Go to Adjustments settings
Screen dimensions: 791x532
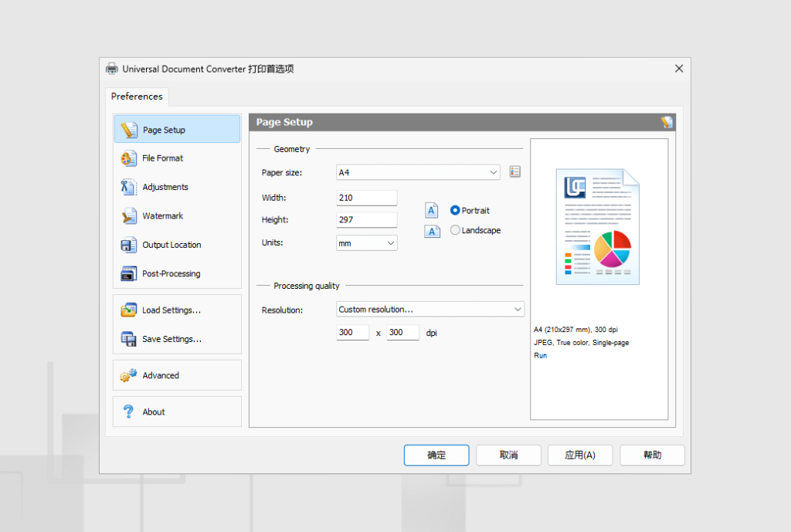click(177, 187)
